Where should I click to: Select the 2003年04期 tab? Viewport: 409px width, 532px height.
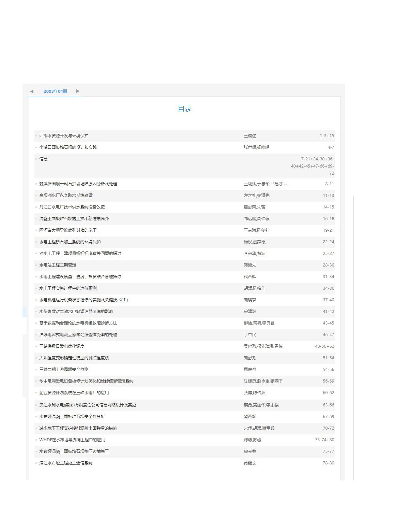[55, 91]
